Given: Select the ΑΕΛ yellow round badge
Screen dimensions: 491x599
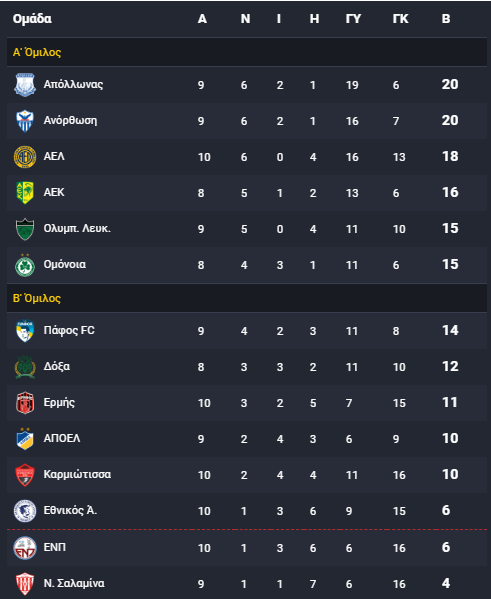Looking at the screenshot, I should coord(25,157).
